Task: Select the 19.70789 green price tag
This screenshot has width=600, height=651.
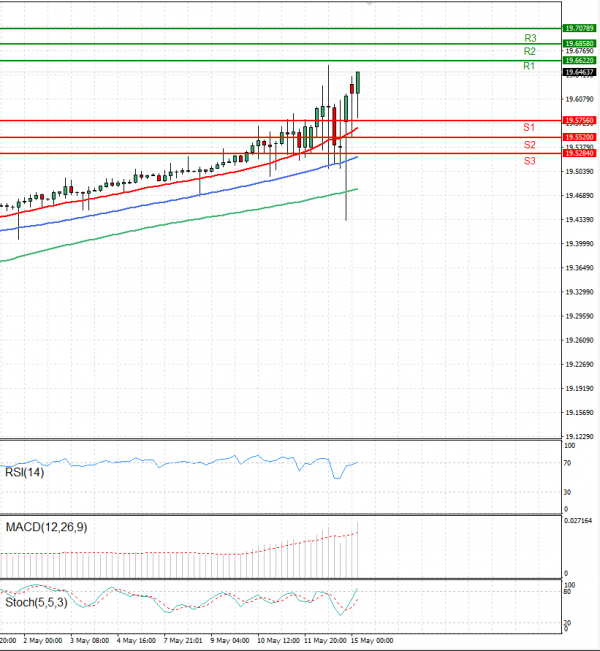Action: point(580,28)
